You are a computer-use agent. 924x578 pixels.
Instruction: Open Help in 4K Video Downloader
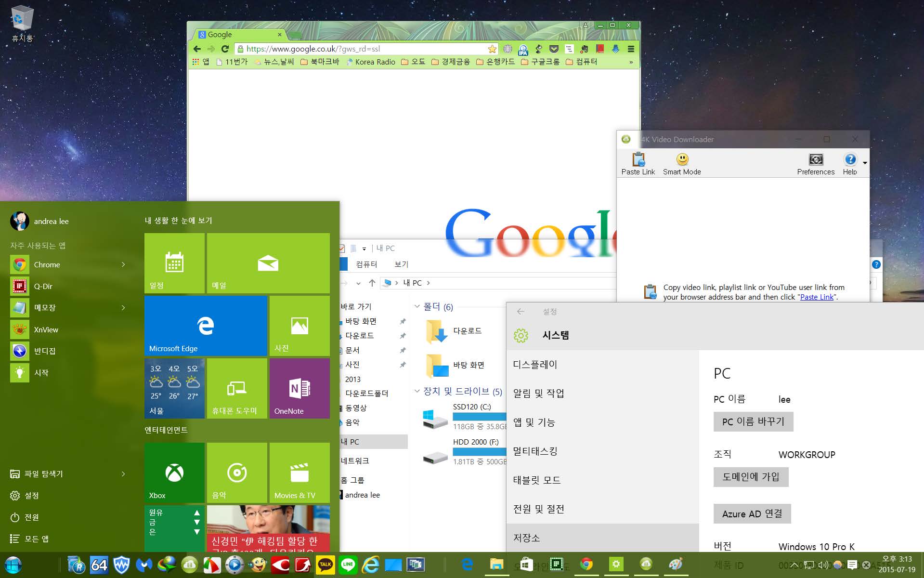[850, 163]
